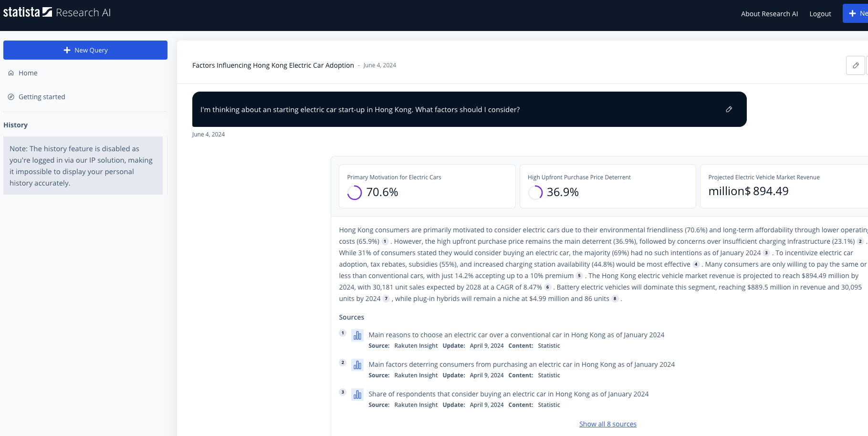Expand the list with Show all 8 sources
868x436 pixels.
tap(607, 424)
